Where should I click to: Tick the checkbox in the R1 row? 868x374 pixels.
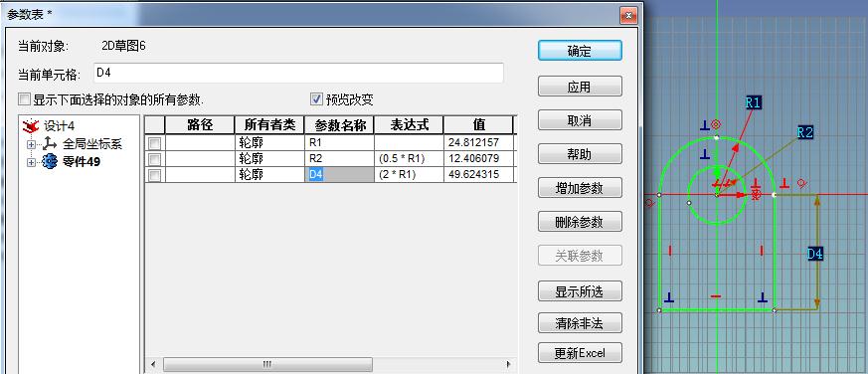(x=154, y=143)
